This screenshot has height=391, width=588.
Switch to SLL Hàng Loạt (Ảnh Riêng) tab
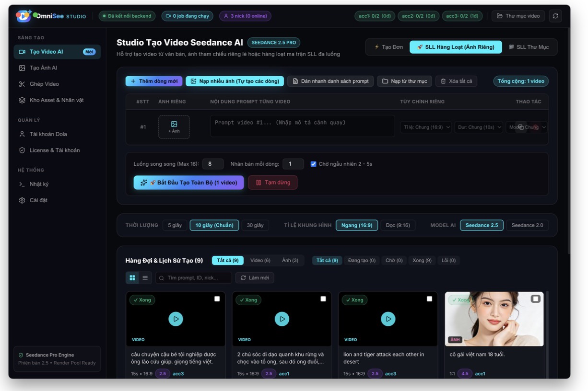(x=456, y=47)
